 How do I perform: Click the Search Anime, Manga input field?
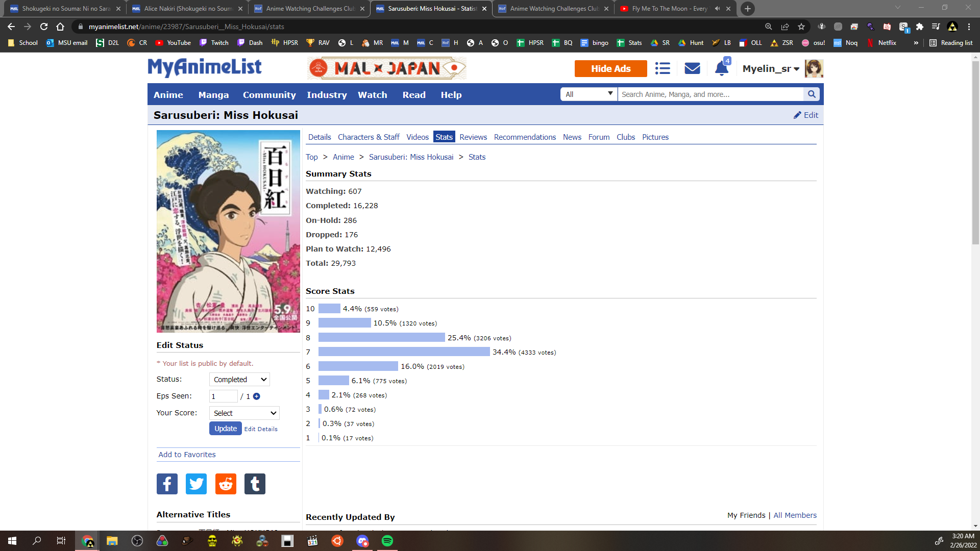709,94
